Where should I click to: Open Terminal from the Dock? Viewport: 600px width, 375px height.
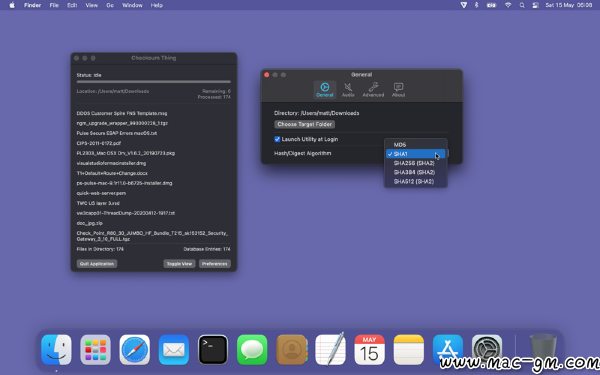click(213, 350)
